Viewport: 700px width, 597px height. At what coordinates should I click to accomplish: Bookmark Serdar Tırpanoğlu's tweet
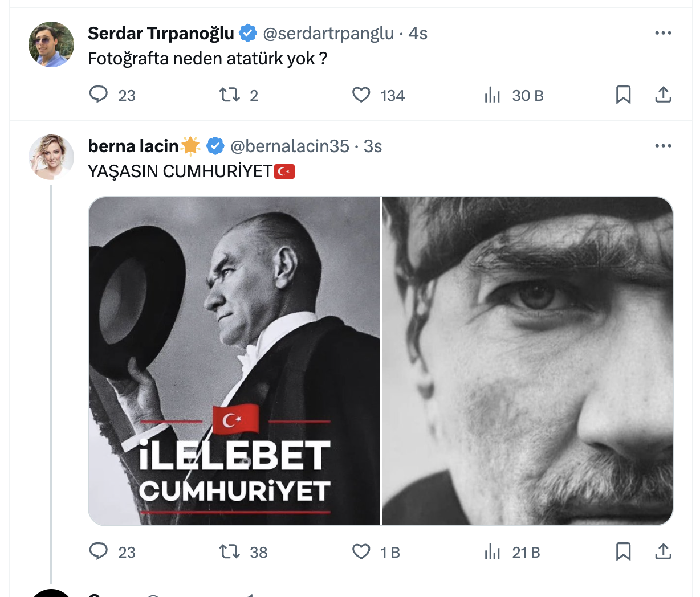click(x=624, y=95)
